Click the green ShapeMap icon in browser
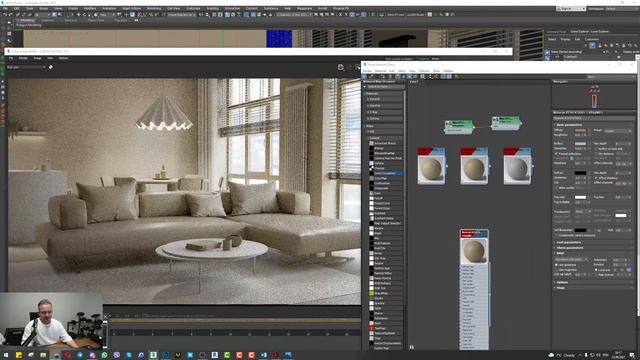The height and width of the screenshot is (360, 640). point(371,293)
